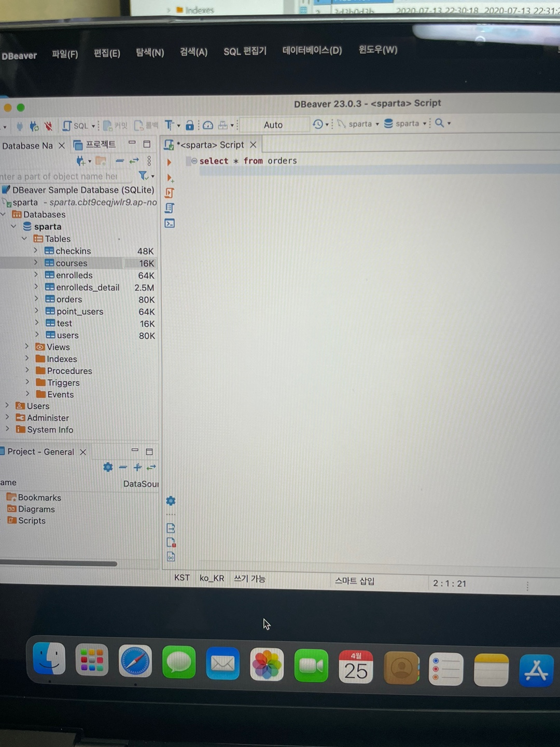Click the plus icon in Project panel
Image resolution: width=560 pixels, height=747 pixels.
(137, 467)
